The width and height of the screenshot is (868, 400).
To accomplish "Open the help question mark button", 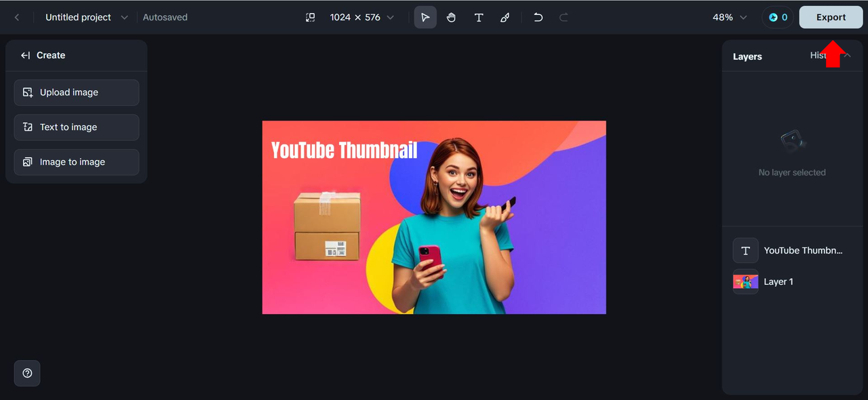I will [x=27, y=373].
